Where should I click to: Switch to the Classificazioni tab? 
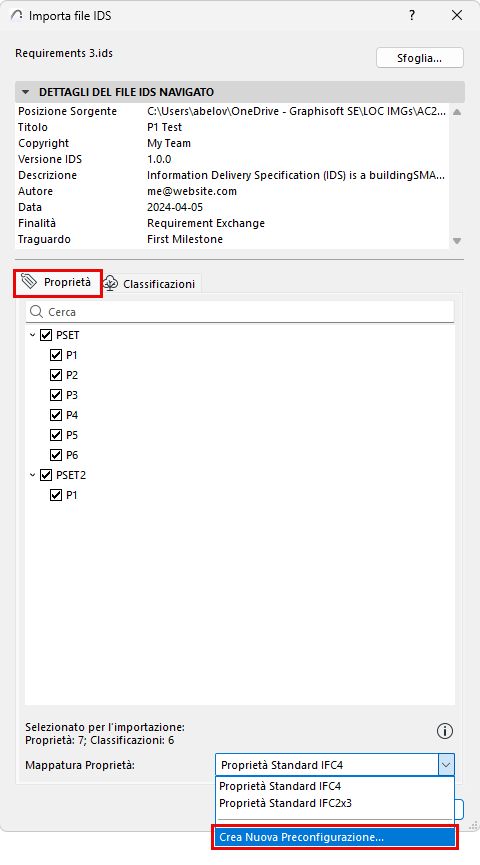coord(151,284)
